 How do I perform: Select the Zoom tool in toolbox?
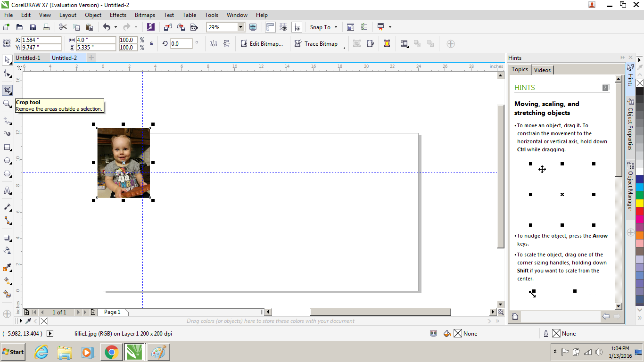tap(7, 104)
